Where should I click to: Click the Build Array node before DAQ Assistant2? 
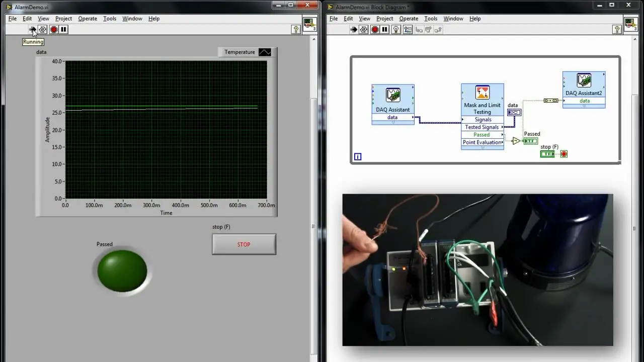pos(551,101)
